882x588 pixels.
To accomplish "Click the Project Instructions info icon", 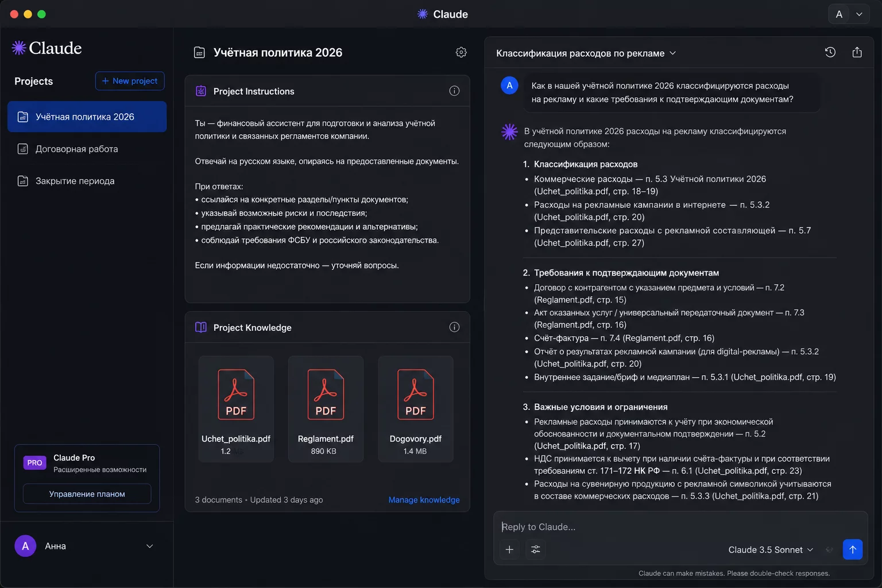I will 454,91.
